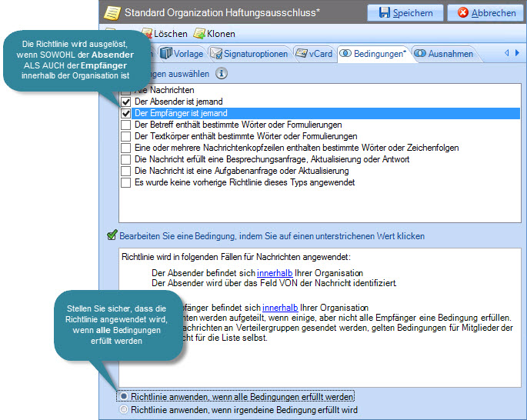Uncheck 'Der Empfänger ist jemand'
Screen dimensions: 527x420
(x=125, y=113)
